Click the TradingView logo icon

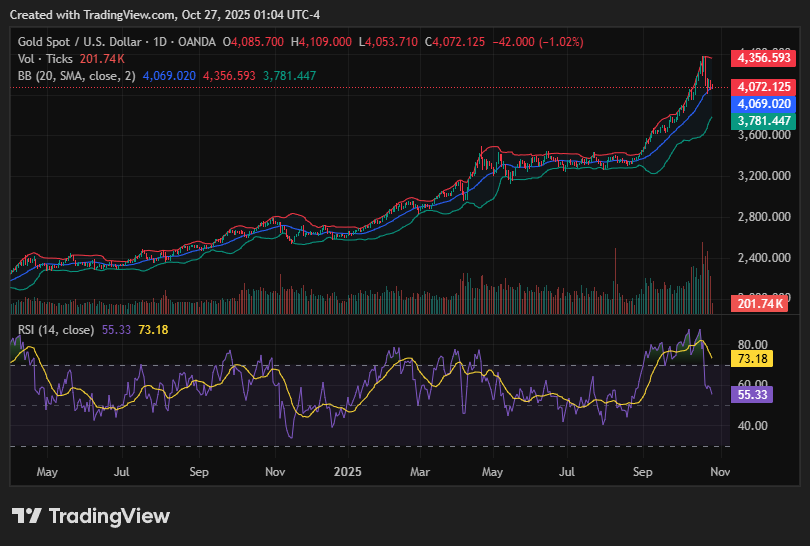tap(27, 516)
